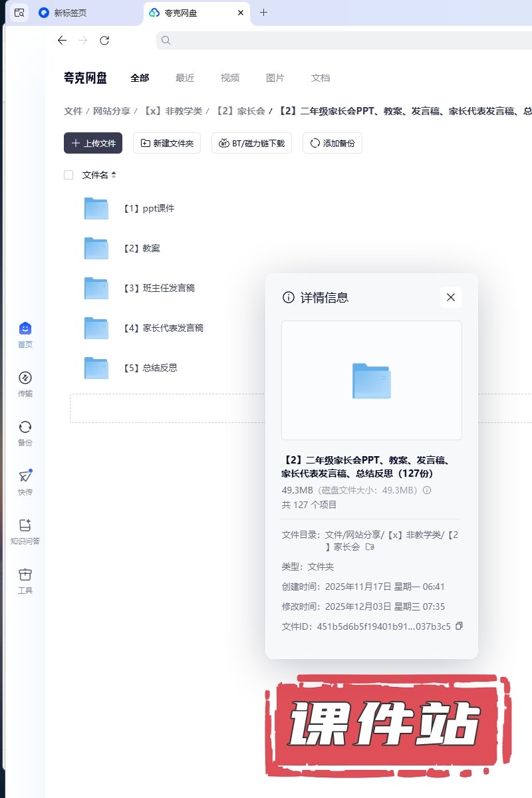Click the BT/磁力链下载 button
Screen dimensions: 532x798
[251, 143]
